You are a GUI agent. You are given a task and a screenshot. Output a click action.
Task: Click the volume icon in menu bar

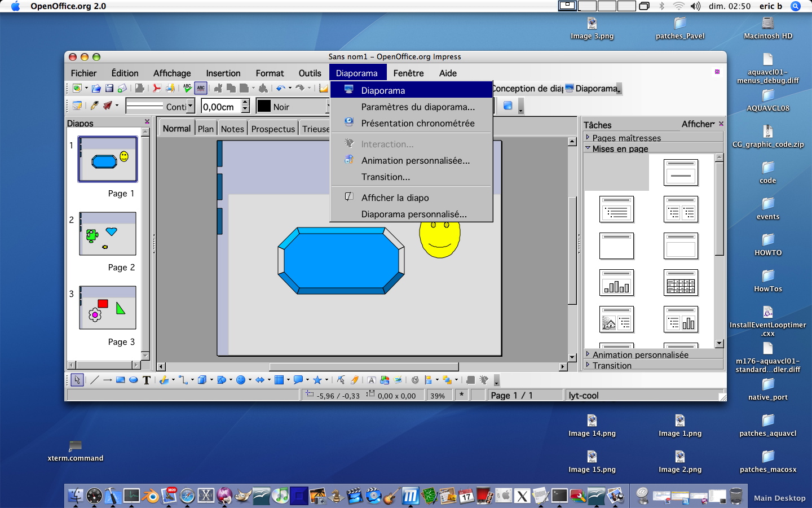click(x=696, y=6)
